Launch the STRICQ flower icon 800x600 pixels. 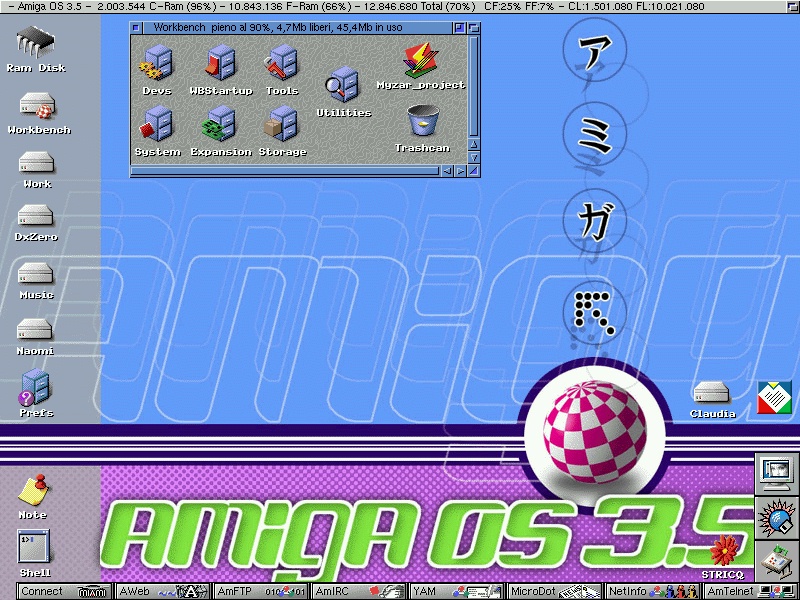pos(723,556)
